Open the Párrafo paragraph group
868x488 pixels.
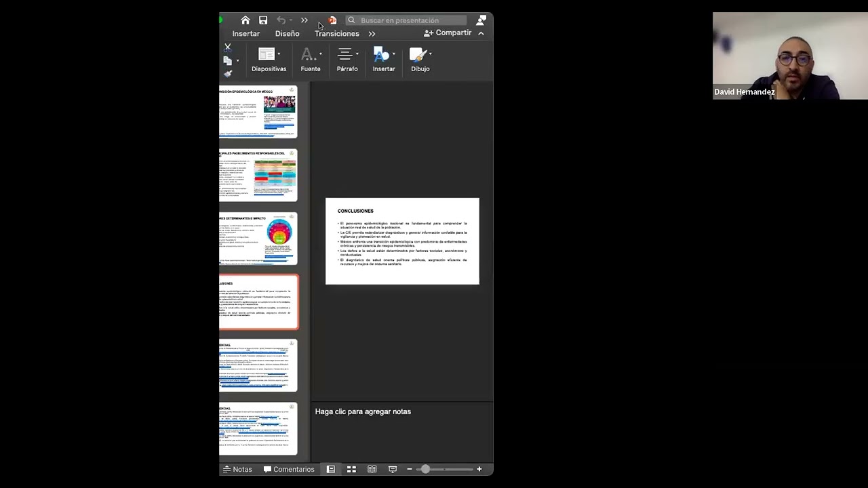pyautogui.click(x=347, y=60)
